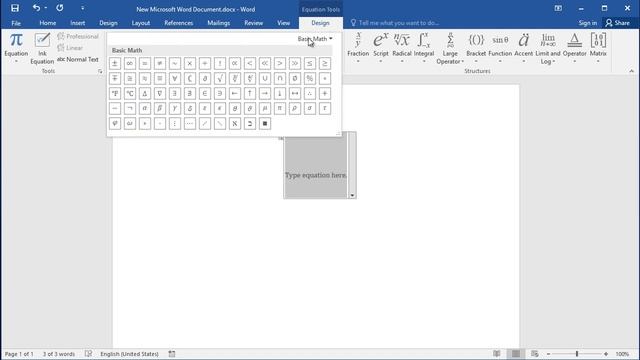Insert the degrees Celsius symbol
640x360 pixels.
tap(130, 93)
